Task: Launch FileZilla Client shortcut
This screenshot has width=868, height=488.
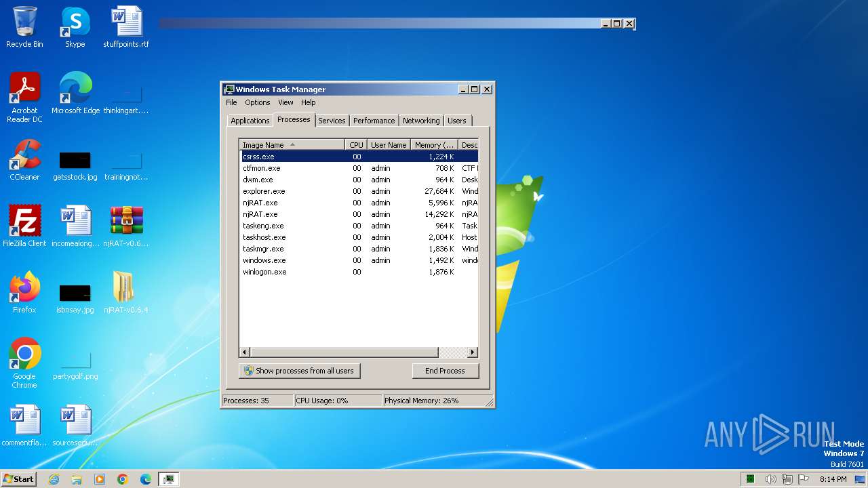Action: click(x=24, y=226)
